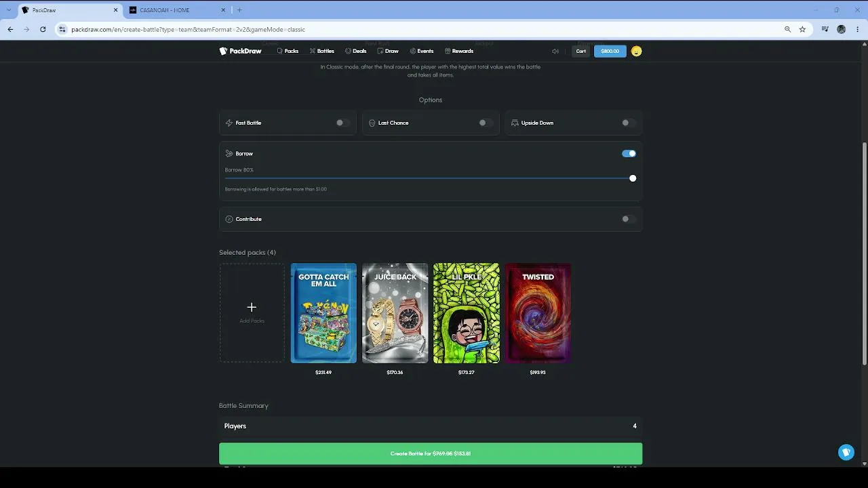Viewport: 868px width, 488px height.
Task: Select the Gotta Catch Em All pack
Action: (x=323, y=313)
